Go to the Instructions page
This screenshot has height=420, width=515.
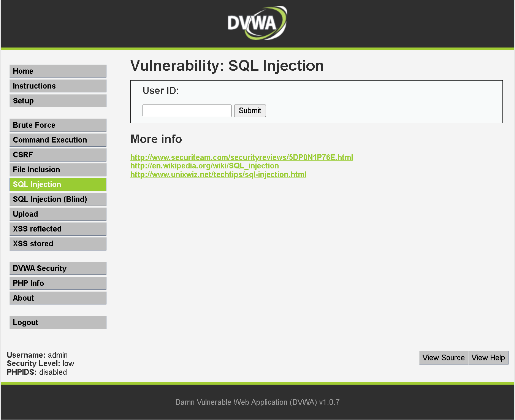tap(58, 86)
